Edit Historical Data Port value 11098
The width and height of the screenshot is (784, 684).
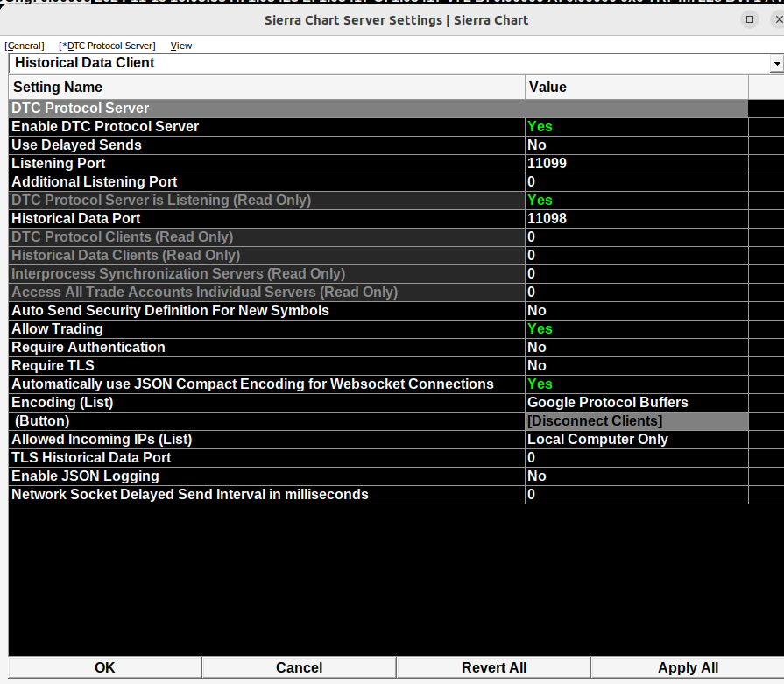click(637, 218)
